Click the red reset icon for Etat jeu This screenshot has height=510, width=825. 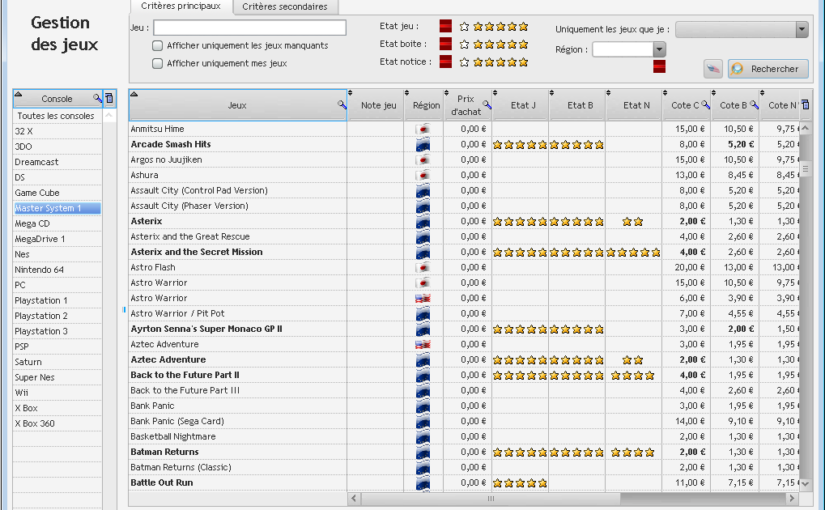[x=446, y=26]
